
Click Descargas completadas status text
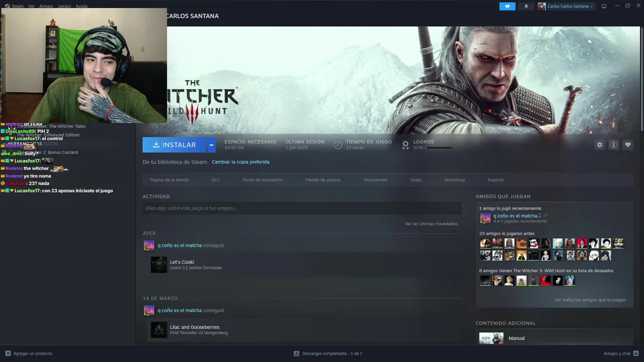click(x=332, y=353)
